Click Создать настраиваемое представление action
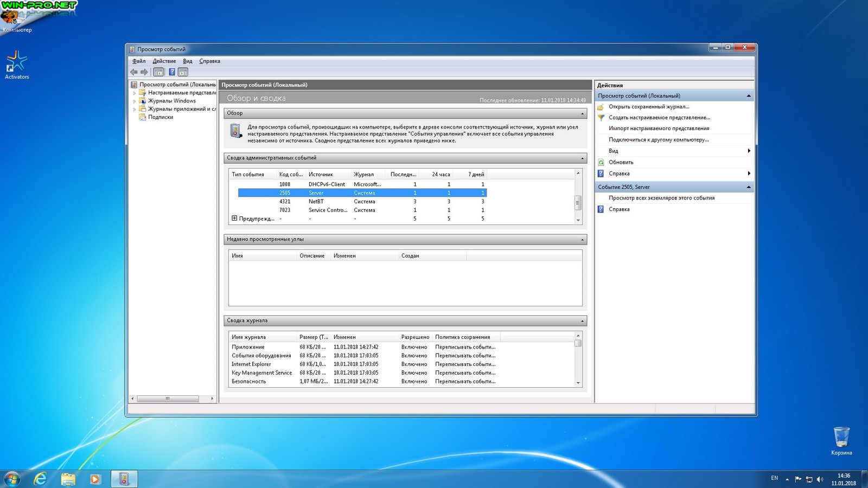This screenshot has height=488, width=868. [x=659, y=118]
